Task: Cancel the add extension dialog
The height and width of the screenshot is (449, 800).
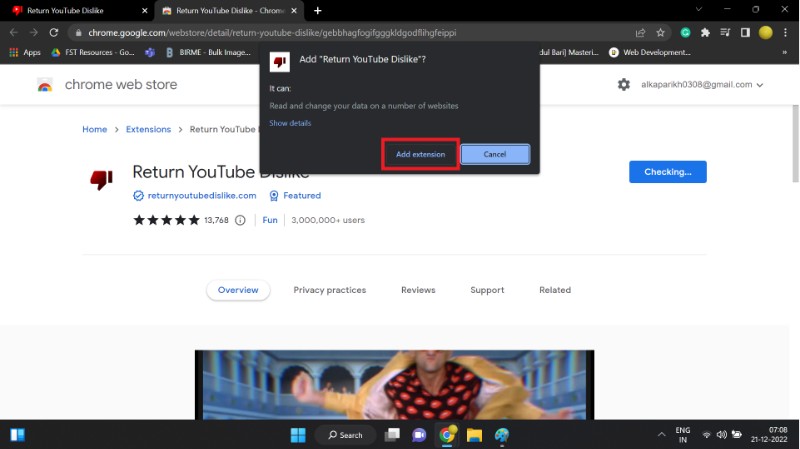Action: click(495, 154)
